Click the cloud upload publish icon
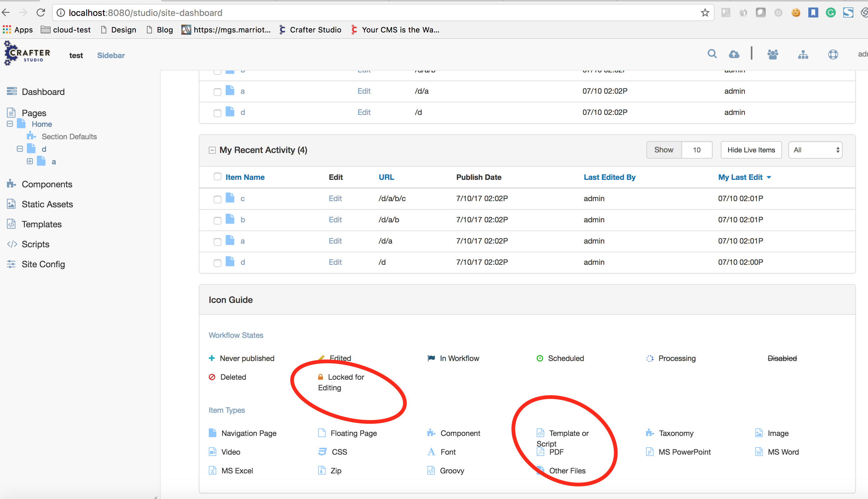 pos(734,54)
